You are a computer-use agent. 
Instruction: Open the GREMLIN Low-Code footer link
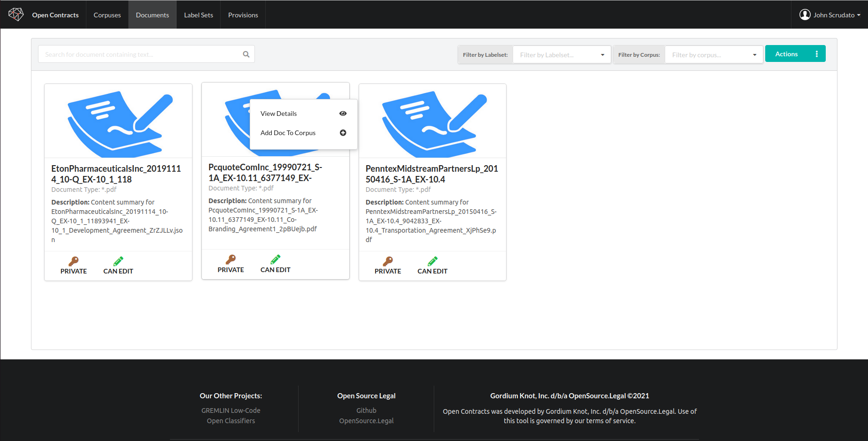pyautogui.click(x=231, y=411)
